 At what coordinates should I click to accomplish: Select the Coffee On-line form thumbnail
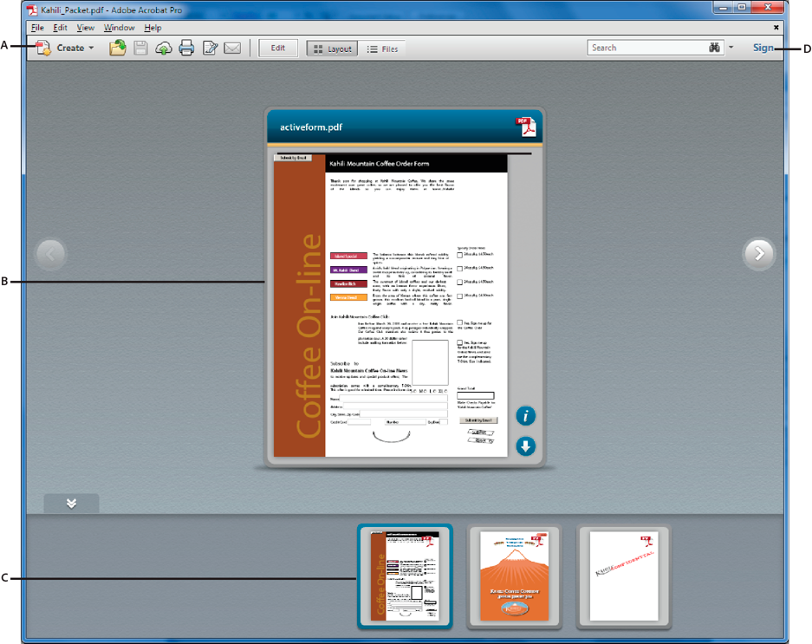pos(405,576)
